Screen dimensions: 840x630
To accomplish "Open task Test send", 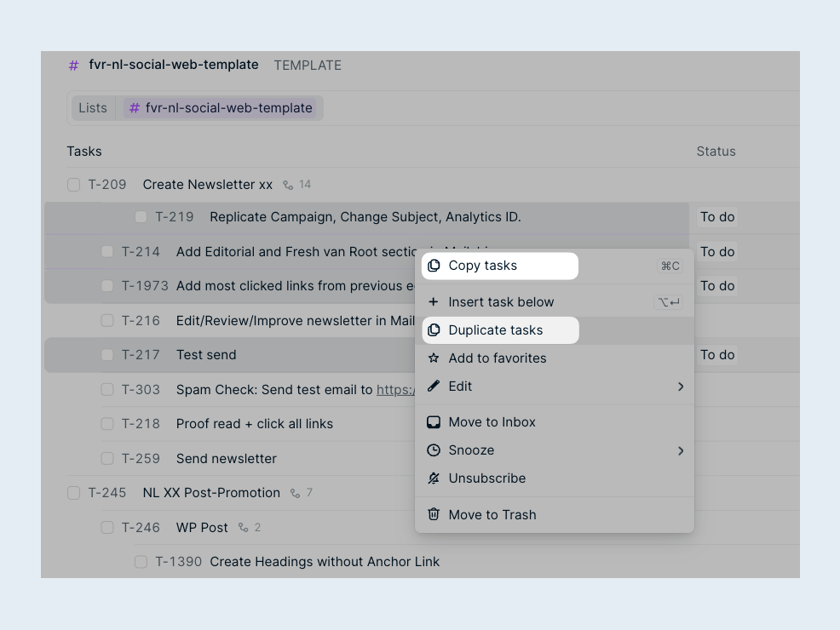I will 206,355.
